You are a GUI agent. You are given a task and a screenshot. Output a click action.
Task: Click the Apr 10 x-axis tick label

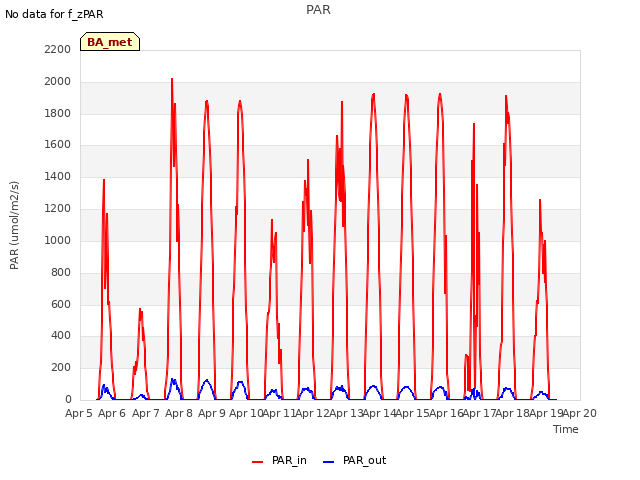click(x=246, y=413)
